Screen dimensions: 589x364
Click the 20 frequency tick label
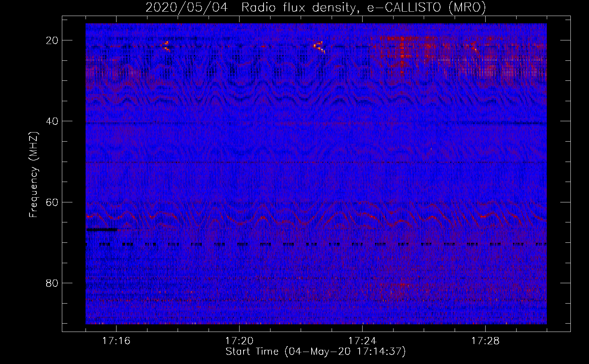coord(52,40)
